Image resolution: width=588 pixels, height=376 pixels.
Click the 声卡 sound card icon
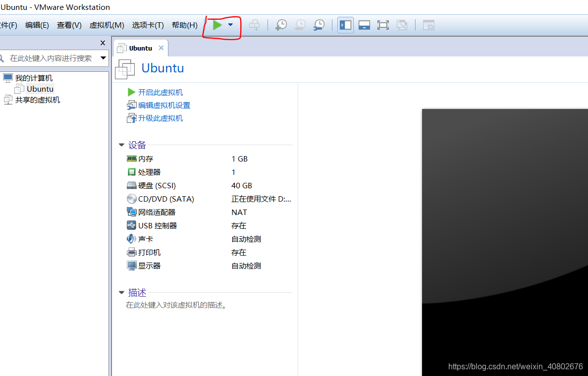click(132, 239)
